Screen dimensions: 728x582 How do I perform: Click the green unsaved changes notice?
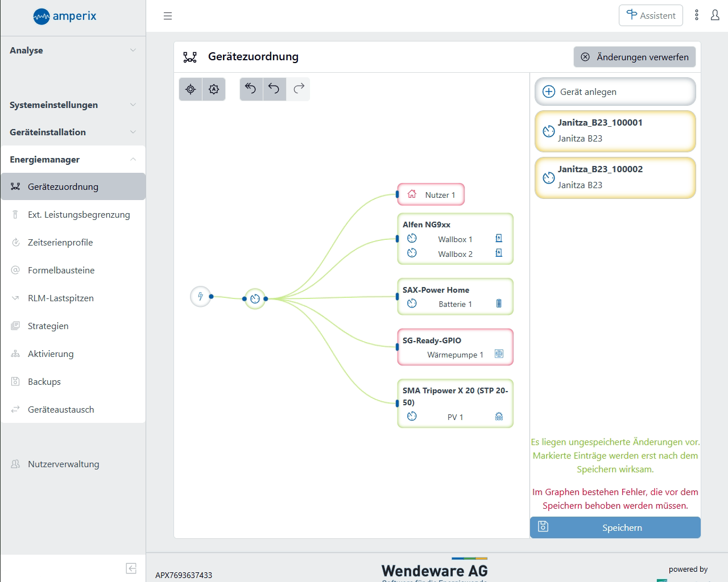(615, 455)
